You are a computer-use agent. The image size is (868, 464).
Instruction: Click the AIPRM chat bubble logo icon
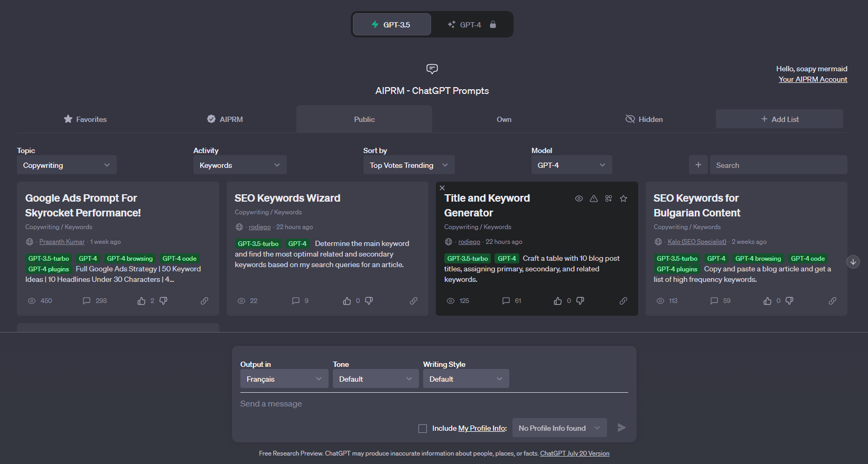pos(432,69)
